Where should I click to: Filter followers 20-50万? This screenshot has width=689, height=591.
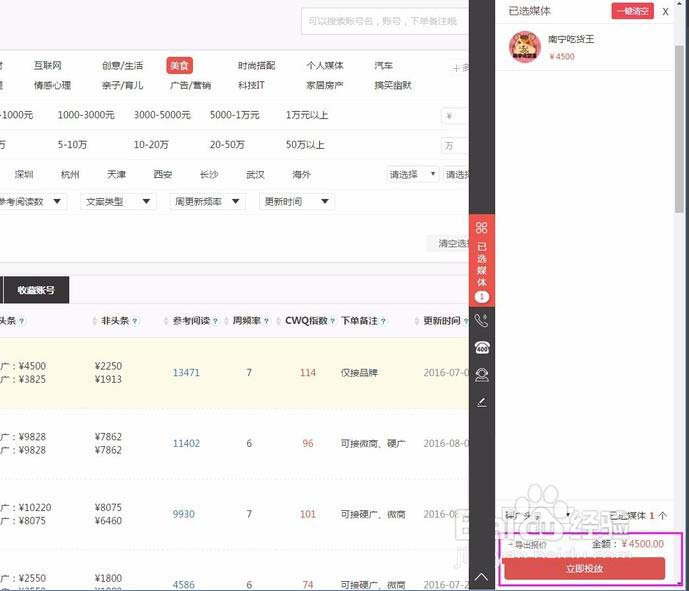(227, 145)
